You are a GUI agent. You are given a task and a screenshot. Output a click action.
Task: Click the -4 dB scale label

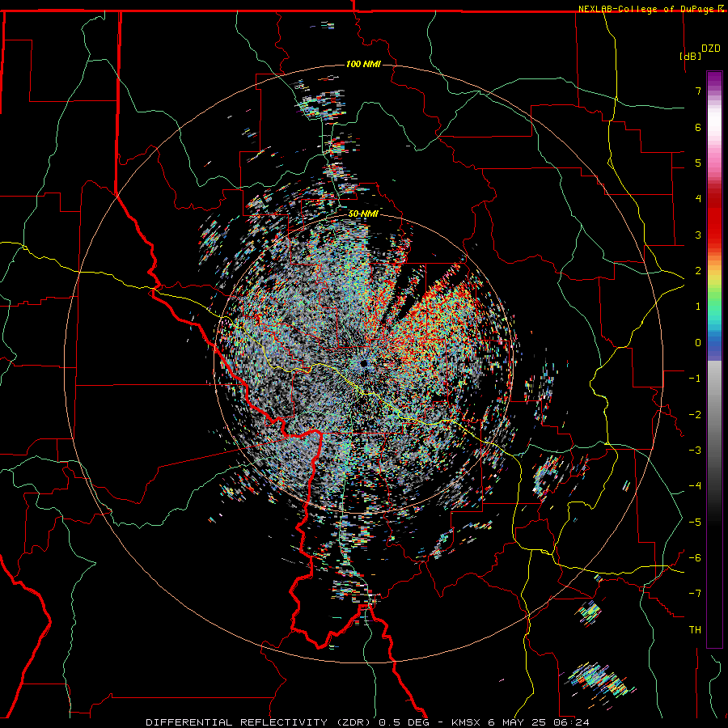pos(695,486)
